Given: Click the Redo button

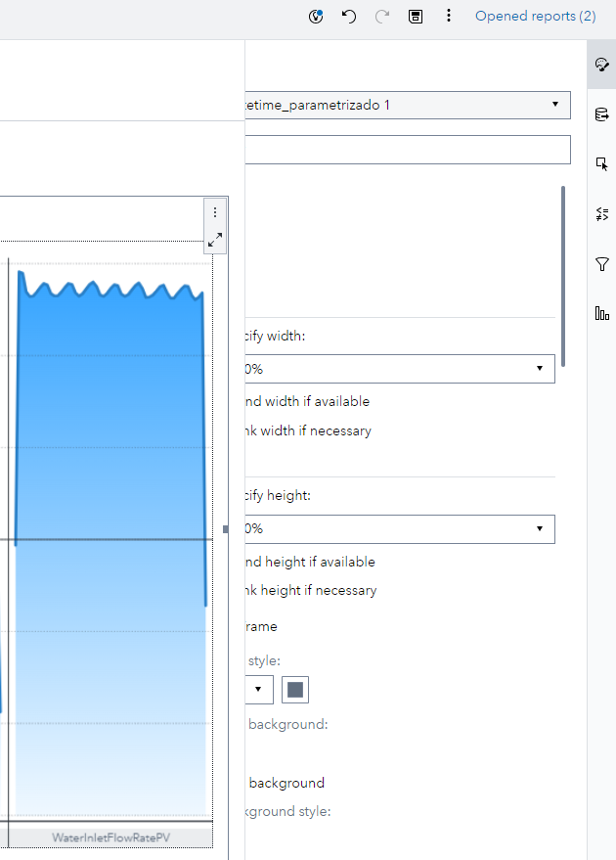Looking at the screenshot, I should click(381, 17).
